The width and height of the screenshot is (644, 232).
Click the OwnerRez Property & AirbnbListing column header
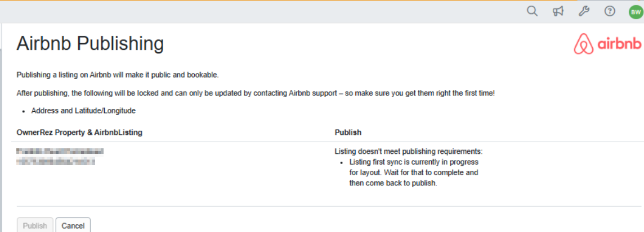[x=79, y=133]
